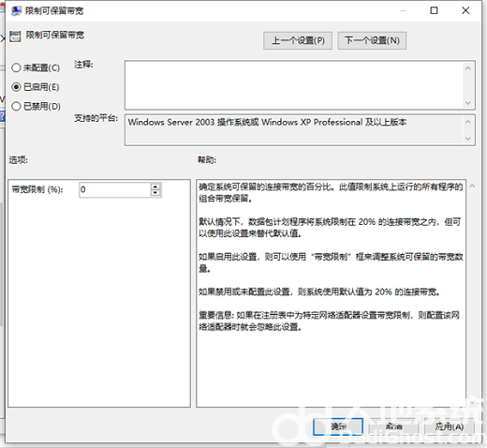Click comment box scroll down arrow
Viewport: 487px width, 448px height.
pyautogui.click(x=468, y=103)
